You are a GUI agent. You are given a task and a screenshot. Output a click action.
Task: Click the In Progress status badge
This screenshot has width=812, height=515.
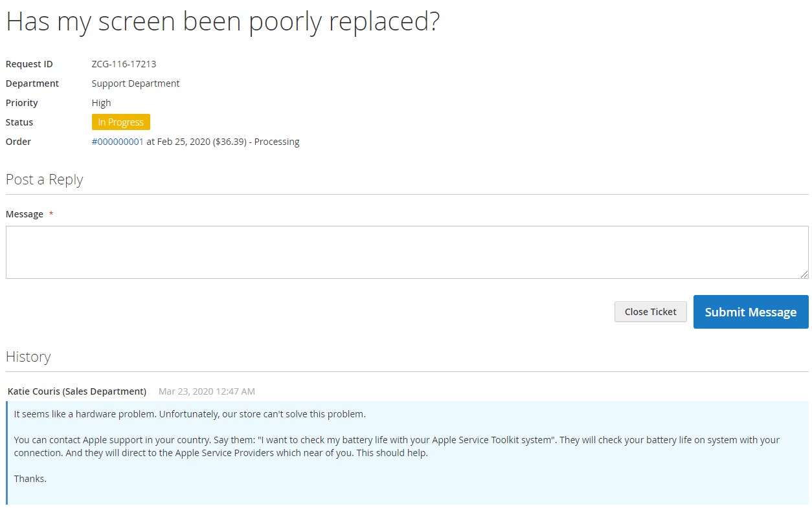pos(121,122)
